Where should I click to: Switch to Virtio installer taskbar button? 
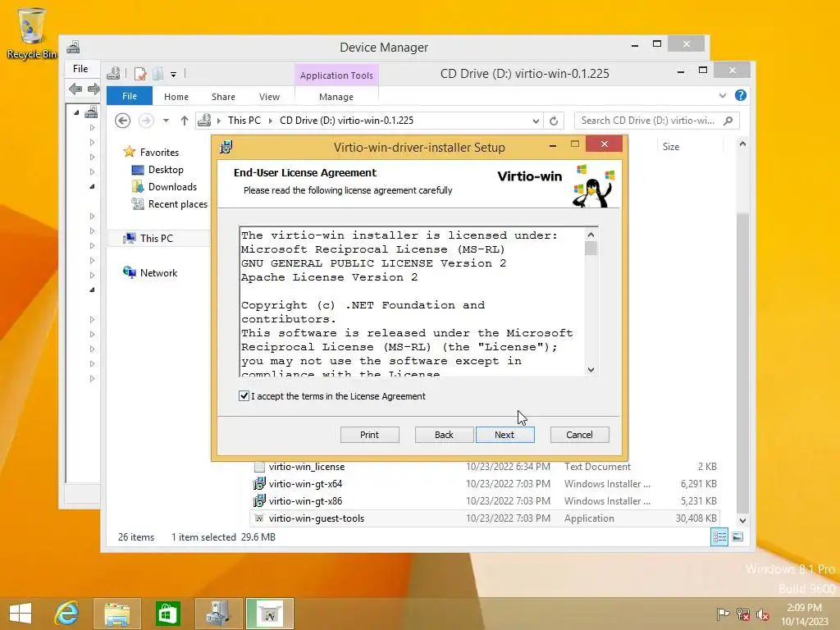coord(270,614)
